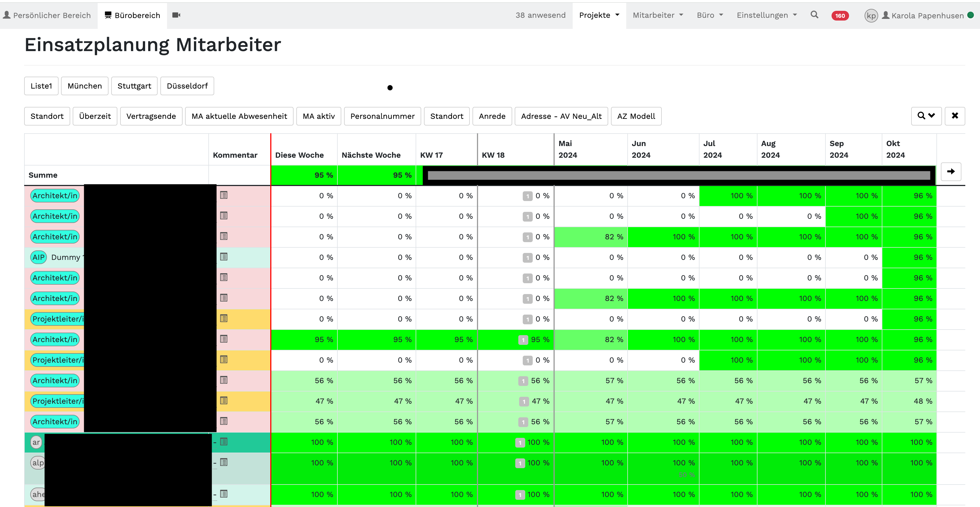
Task: Click the kp user avatar circle
Action: tap(871, 16)
